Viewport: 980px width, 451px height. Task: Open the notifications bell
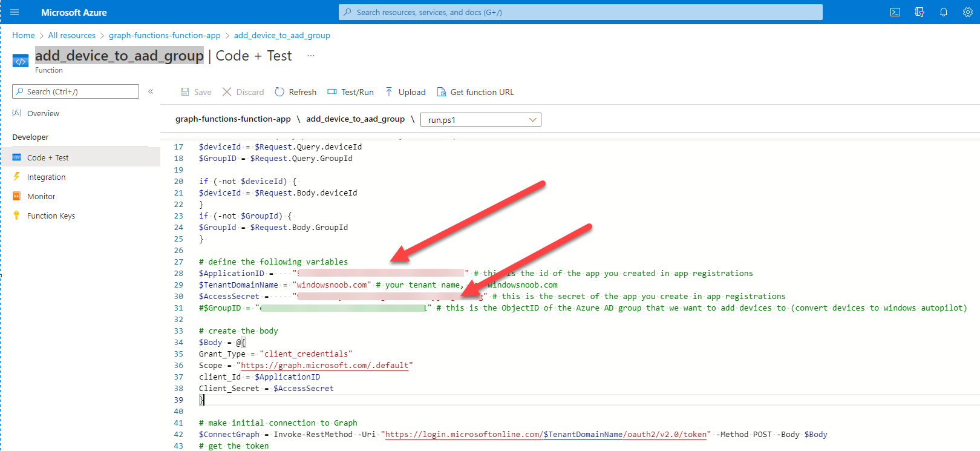tap(944, 12)
